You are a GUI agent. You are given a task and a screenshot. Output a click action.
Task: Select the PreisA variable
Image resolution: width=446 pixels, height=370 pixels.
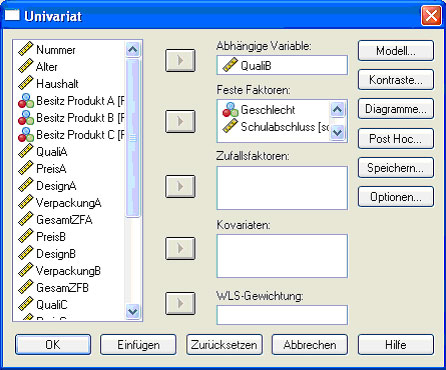pos(51,169)
